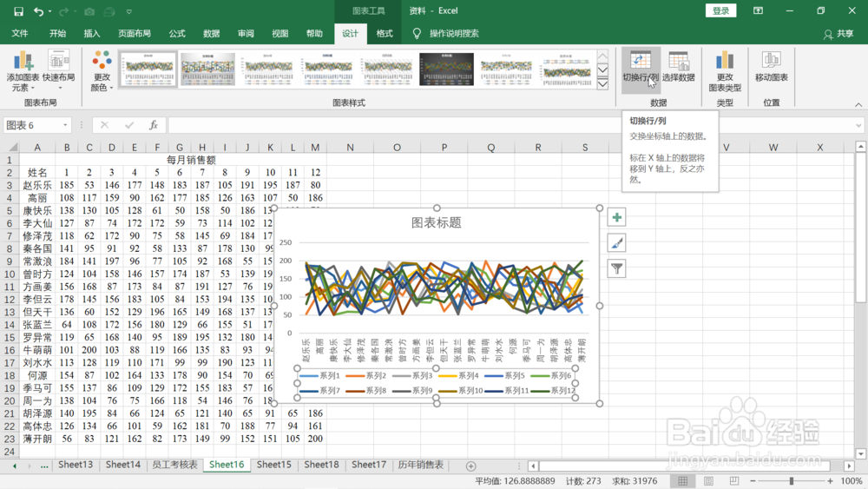Click the 操作说明搜索 search box
The height and width of the screenshot is (489, 868).
454,33
